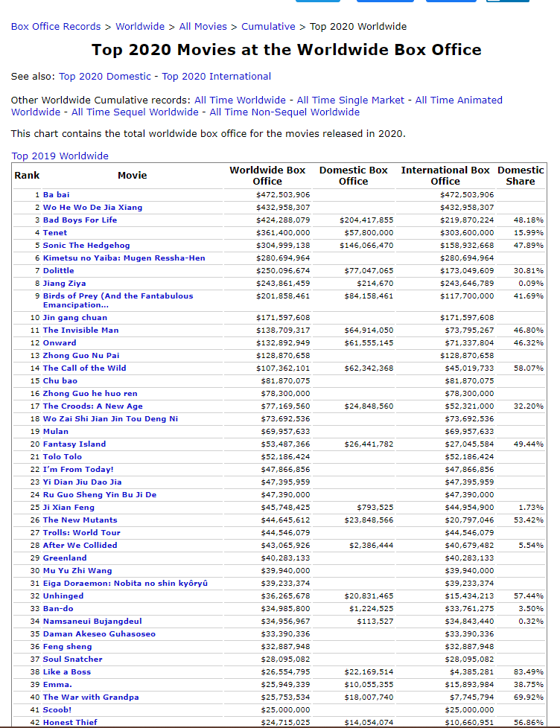Select the Honest Thief movie link

tap(70, 722)
